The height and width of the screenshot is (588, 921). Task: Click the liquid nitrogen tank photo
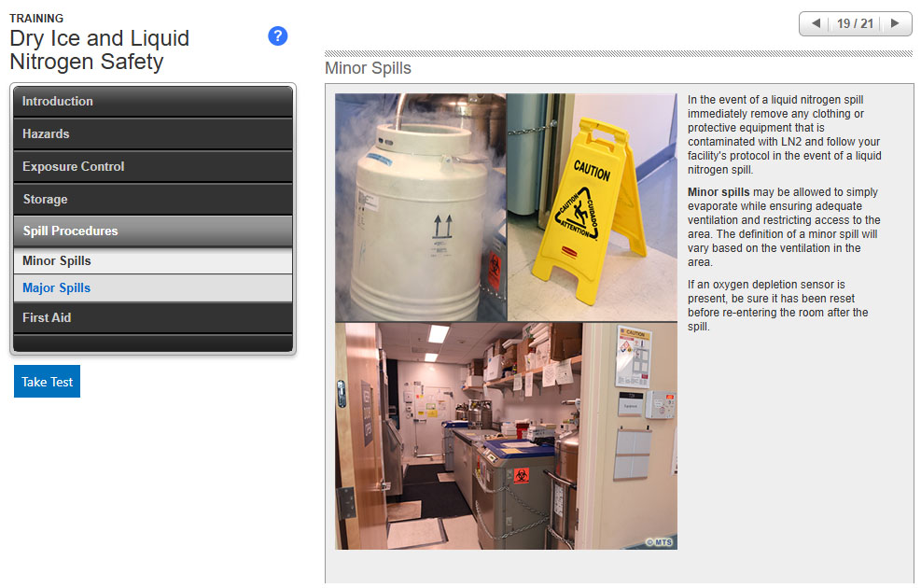pos(420,207)
